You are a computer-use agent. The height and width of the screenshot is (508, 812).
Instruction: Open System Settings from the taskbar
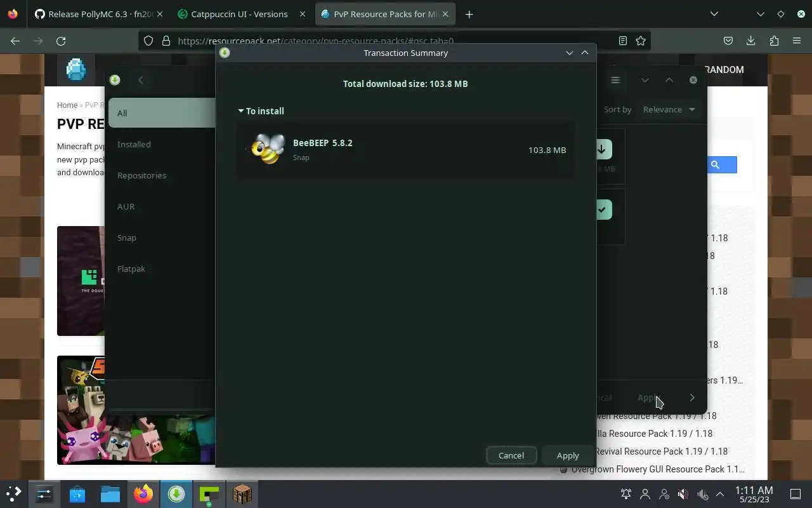click(44, 493)
